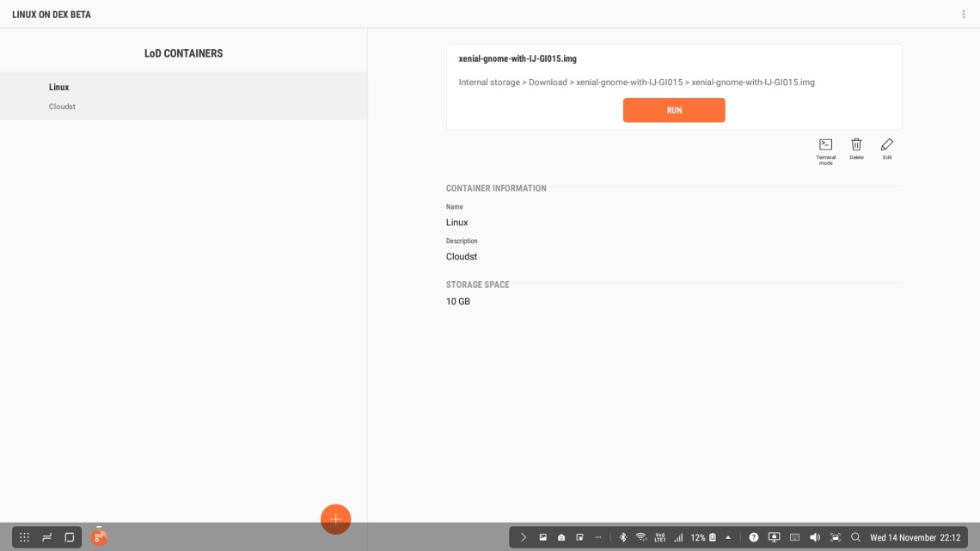
Task: Click the help question mark icon
Action: click(752, 536)
